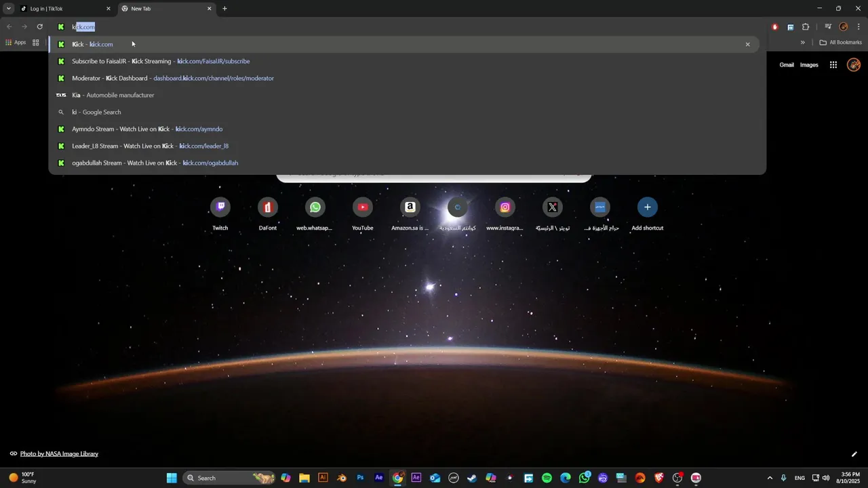Viewport: 868px width, 488px height.
Task: Open Spotify from taskbar
Action: click(547, 478)
